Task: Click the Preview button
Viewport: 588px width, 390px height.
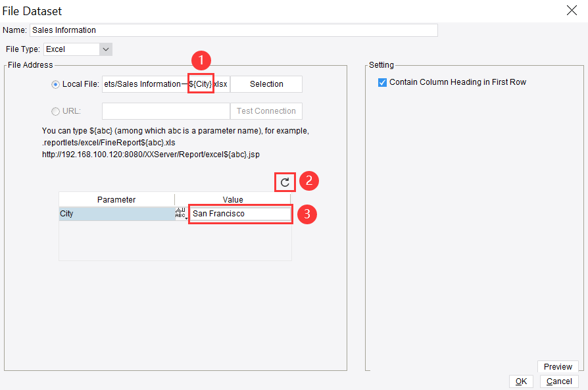Action: click(557, 366)
